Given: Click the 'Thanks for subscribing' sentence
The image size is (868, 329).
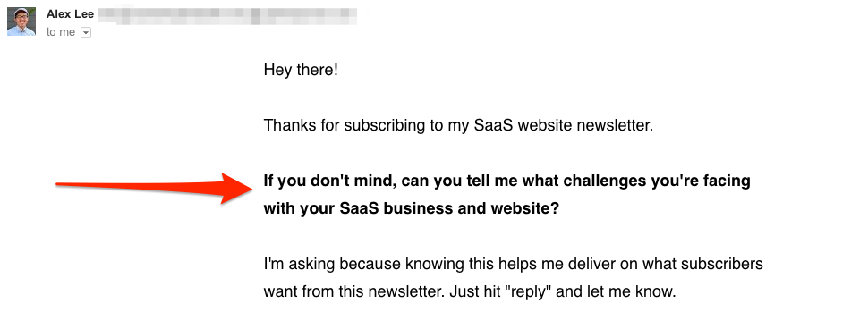Looking at the screenshot, I should coord(458,125).
